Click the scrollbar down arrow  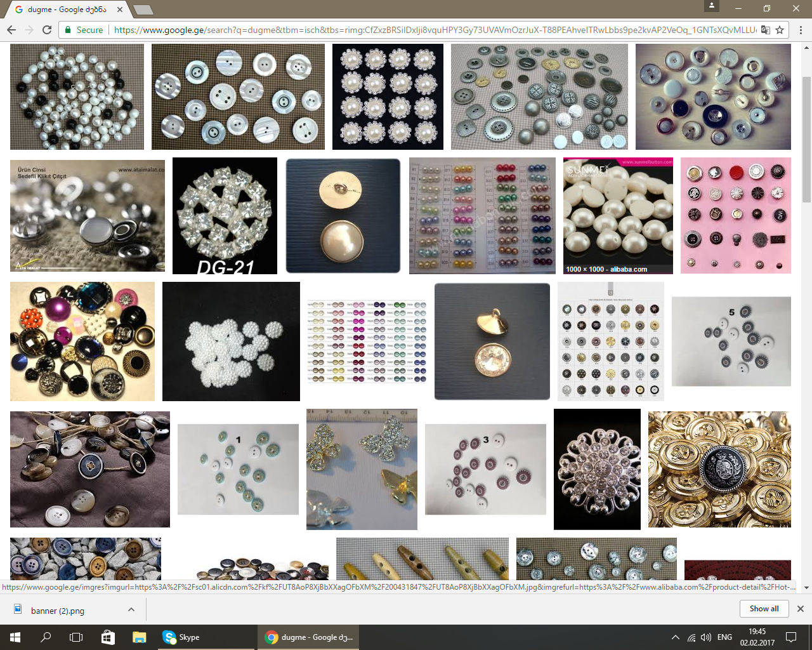[x=807, y=588]
